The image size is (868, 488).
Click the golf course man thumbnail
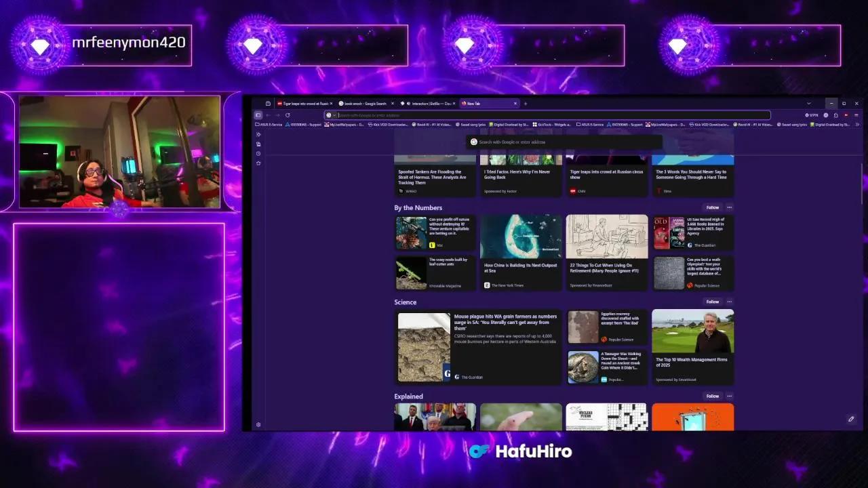[x=692, y=331]
